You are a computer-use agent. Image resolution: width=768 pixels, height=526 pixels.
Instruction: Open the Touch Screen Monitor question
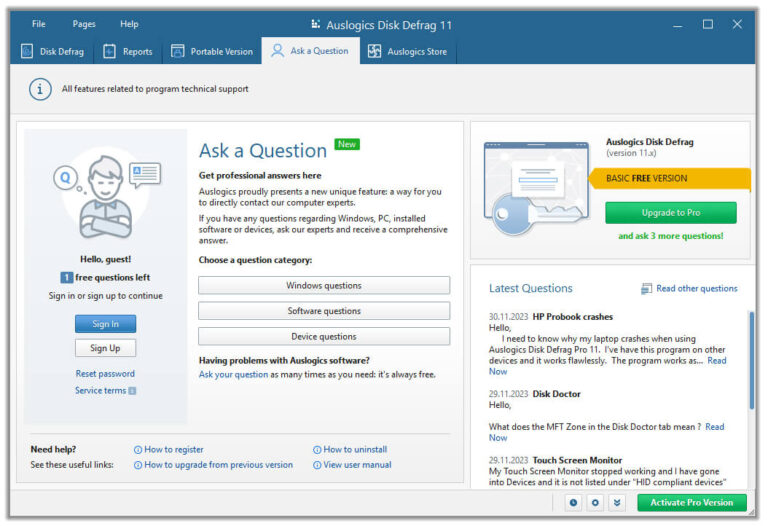tap(577, 460)
